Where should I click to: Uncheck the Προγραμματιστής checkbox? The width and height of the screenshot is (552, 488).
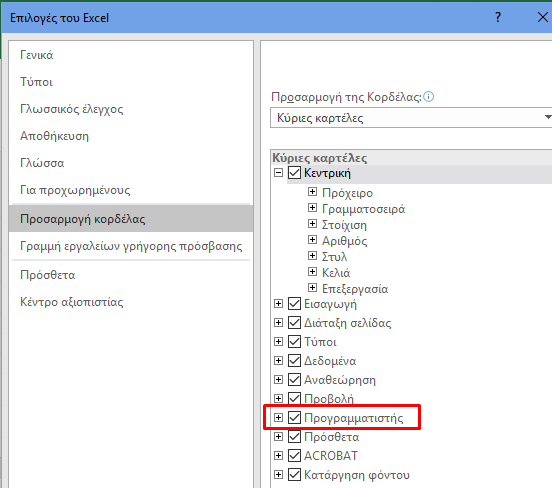coord(294,418)
